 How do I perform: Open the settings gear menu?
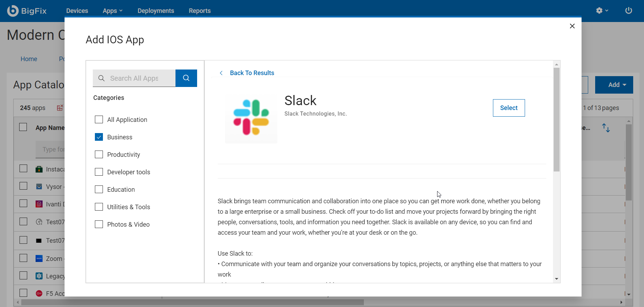tap(602, 10)
